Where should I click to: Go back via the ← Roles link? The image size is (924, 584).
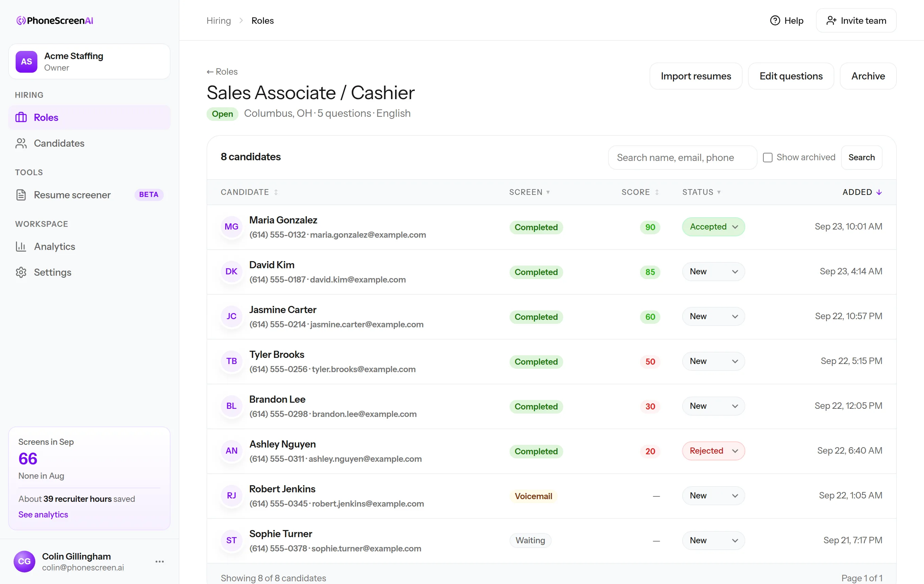[222, 72]
